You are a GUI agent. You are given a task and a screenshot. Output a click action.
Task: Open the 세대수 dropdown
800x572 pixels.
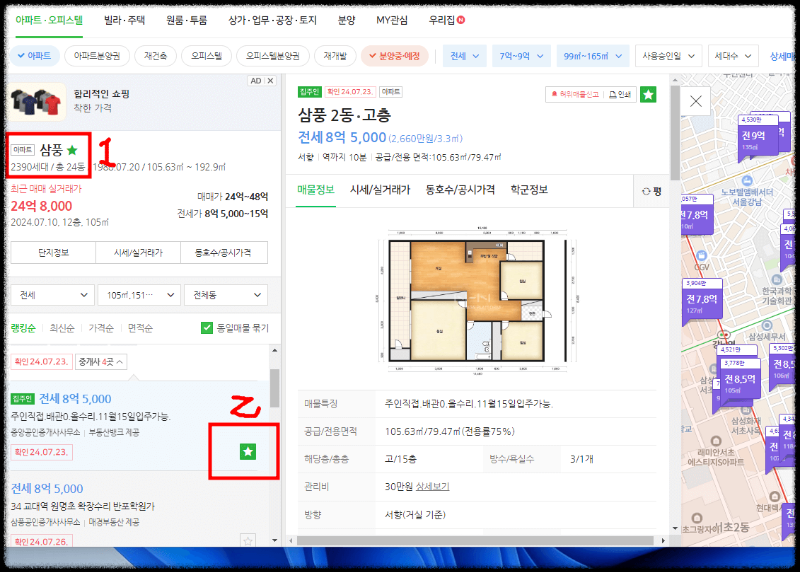[x=733, y=56]
